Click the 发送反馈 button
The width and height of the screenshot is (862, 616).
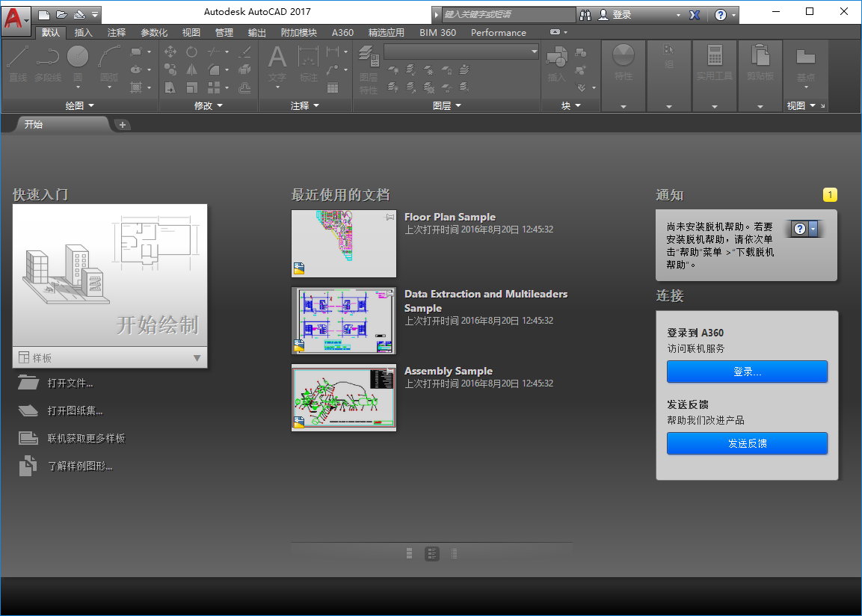pyautogui.click(x=747, y=443)
